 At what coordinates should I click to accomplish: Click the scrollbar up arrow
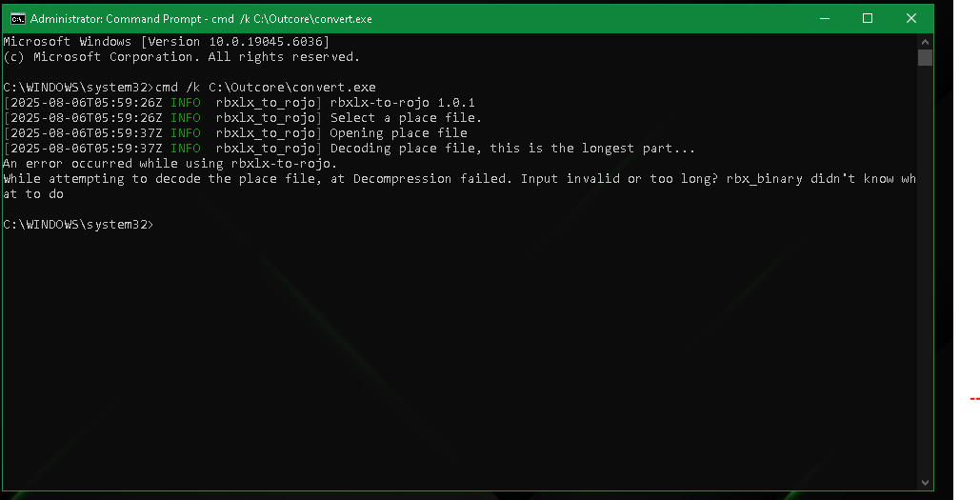(x=925, y=41)
